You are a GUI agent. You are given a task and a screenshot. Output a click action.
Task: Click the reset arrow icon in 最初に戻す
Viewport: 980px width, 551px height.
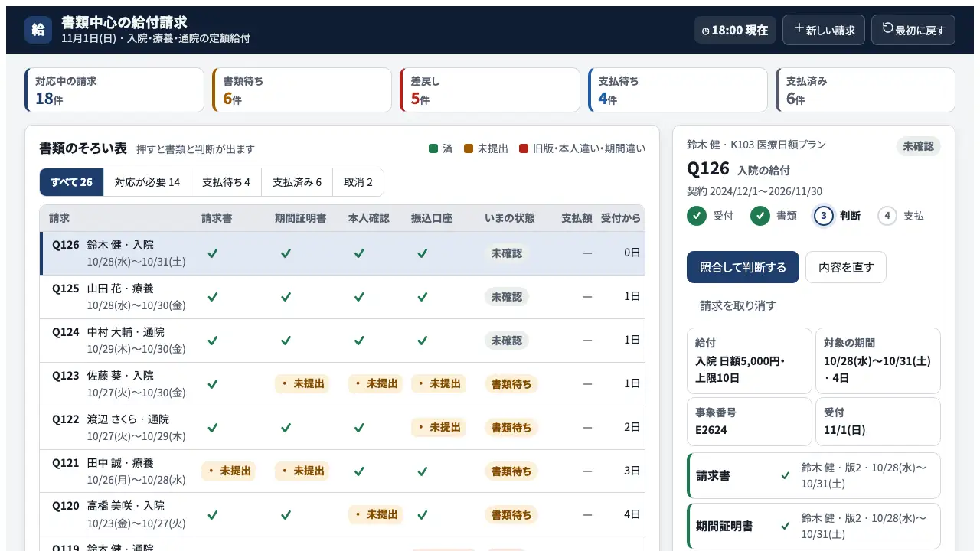887,28
